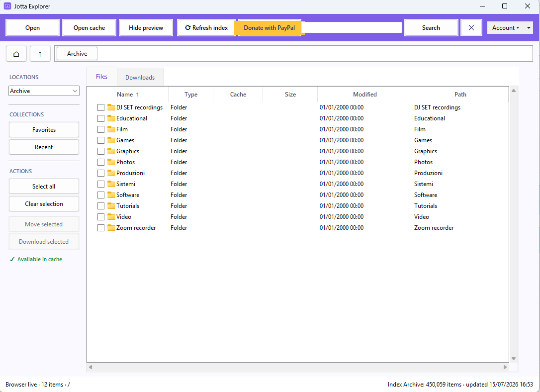Click the Refresh index button
The image size is (540, 392).
[x=206, y=28]
